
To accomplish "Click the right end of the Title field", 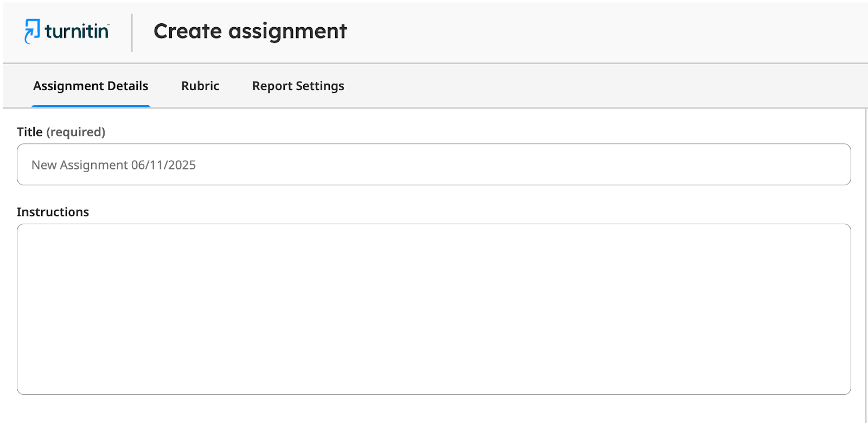I will (x=835, y=165).
